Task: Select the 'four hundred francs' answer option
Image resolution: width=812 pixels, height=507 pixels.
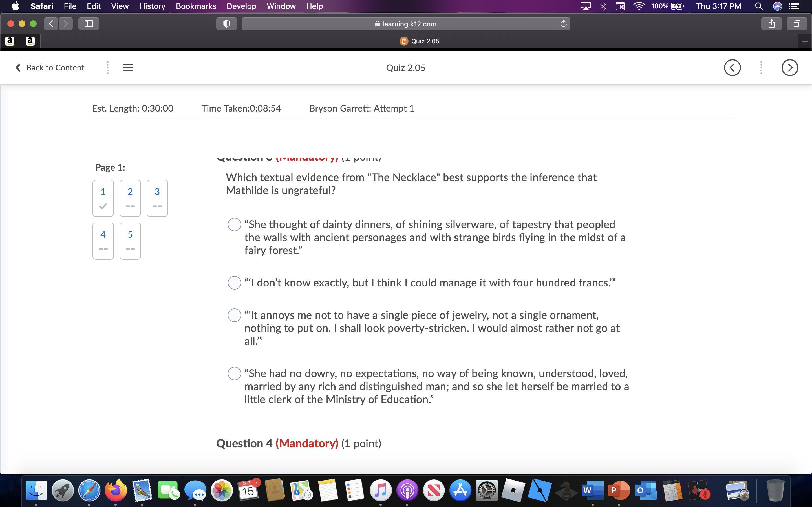Action: 234,283
